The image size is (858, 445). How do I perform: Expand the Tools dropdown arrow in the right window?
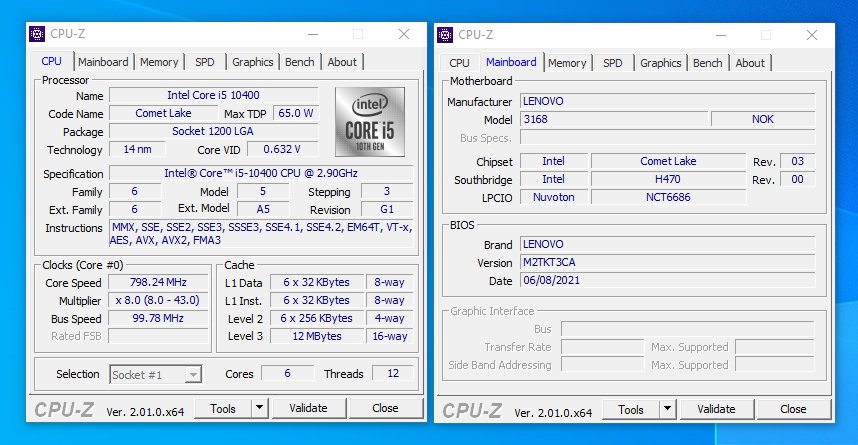[668, 409]
